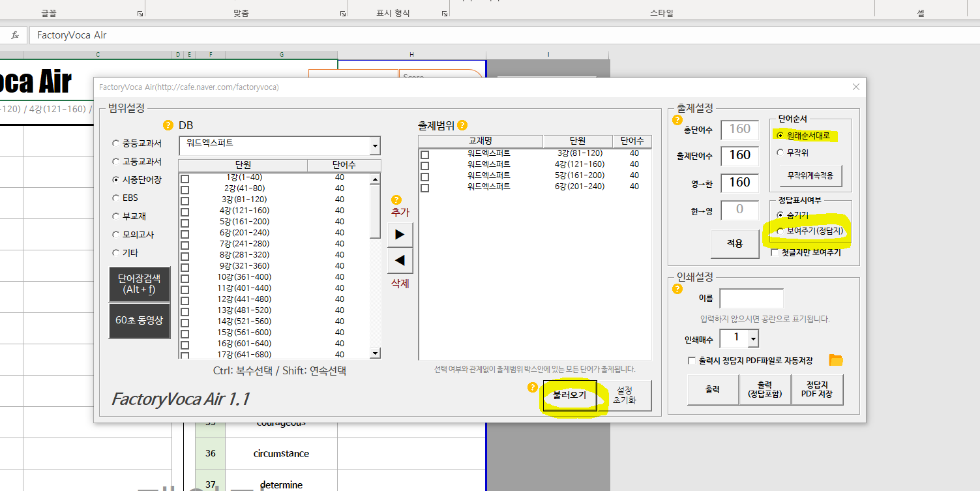Check 출력시 정답지 PDF 자동저장 option

click(692, 361)
